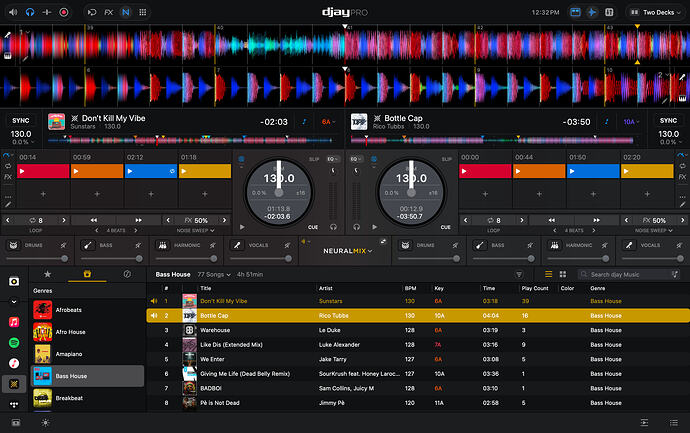
Task: Open TIDAL source in sidebar
Action: [14, 404]
